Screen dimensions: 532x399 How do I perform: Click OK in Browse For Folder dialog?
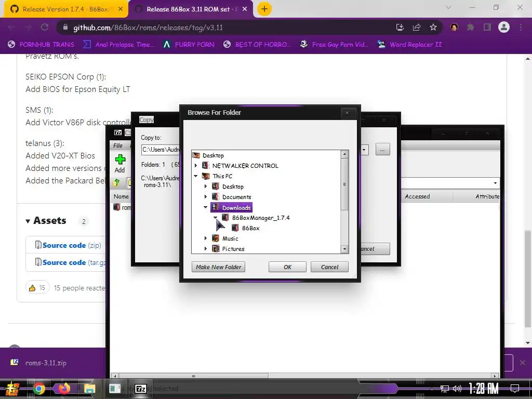click(x=287, y=267)
